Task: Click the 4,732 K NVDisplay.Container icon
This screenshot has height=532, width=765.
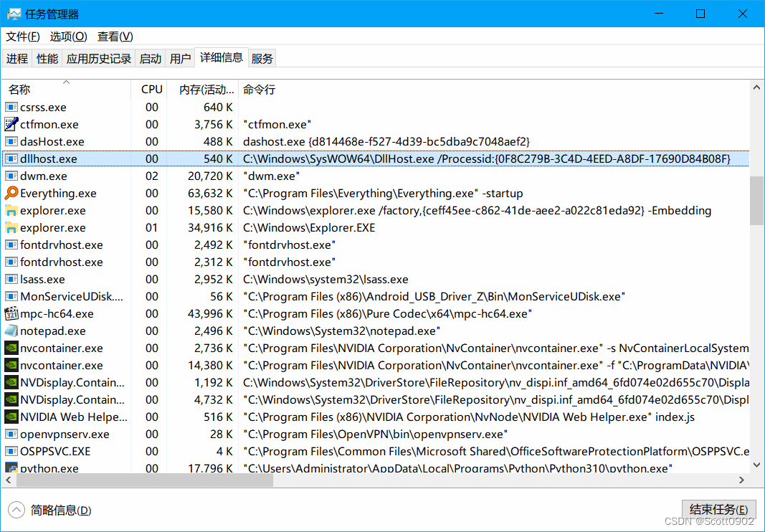Action: [11, 399]
